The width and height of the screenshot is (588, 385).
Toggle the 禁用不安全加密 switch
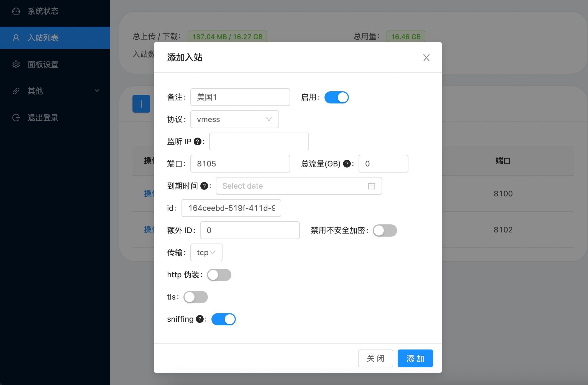[385, 231]
